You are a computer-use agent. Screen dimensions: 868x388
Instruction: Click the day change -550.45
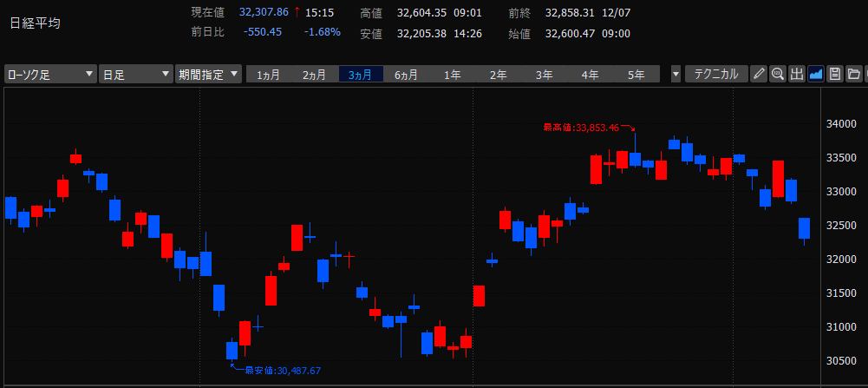pos(263,32)
